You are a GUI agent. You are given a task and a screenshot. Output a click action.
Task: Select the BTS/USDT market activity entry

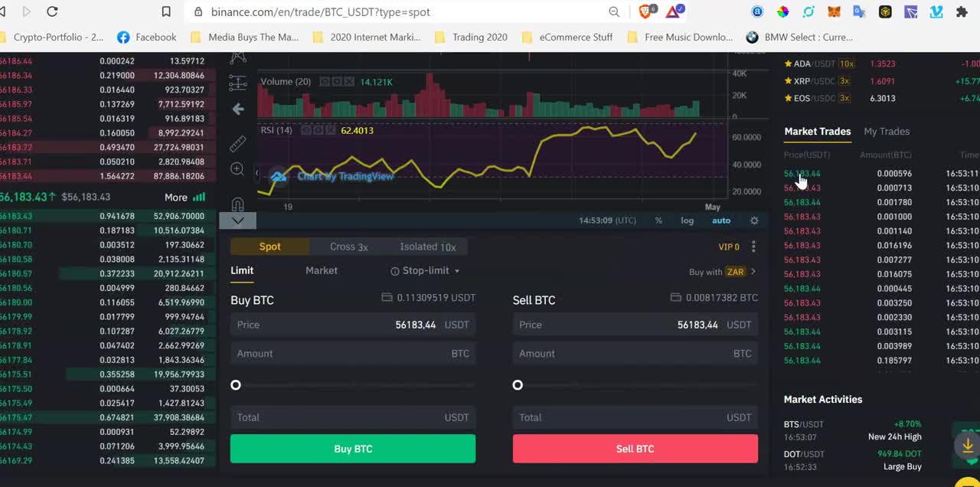pyautogui.click(x=853, y=430)
